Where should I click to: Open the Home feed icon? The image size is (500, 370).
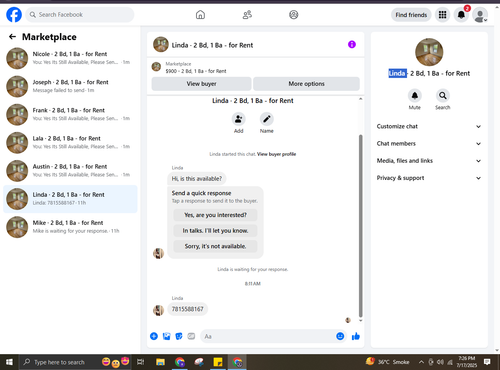click(x=200, y=15)
